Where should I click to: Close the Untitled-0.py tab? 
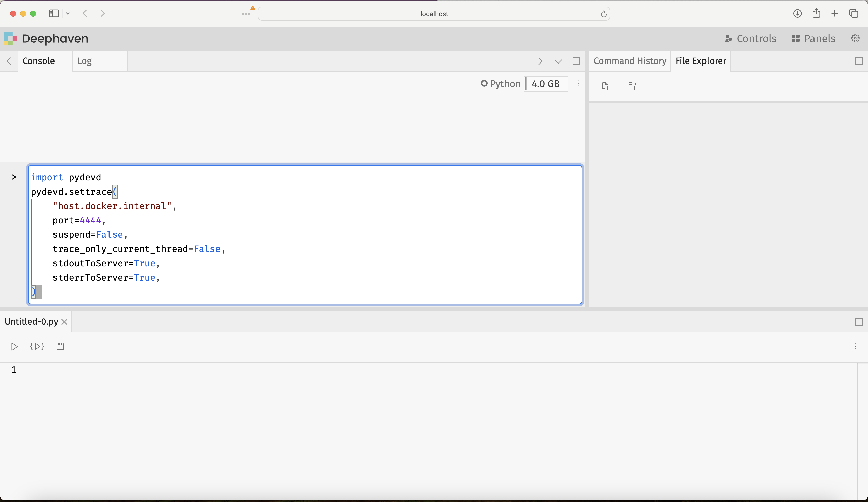pos(64,322)
